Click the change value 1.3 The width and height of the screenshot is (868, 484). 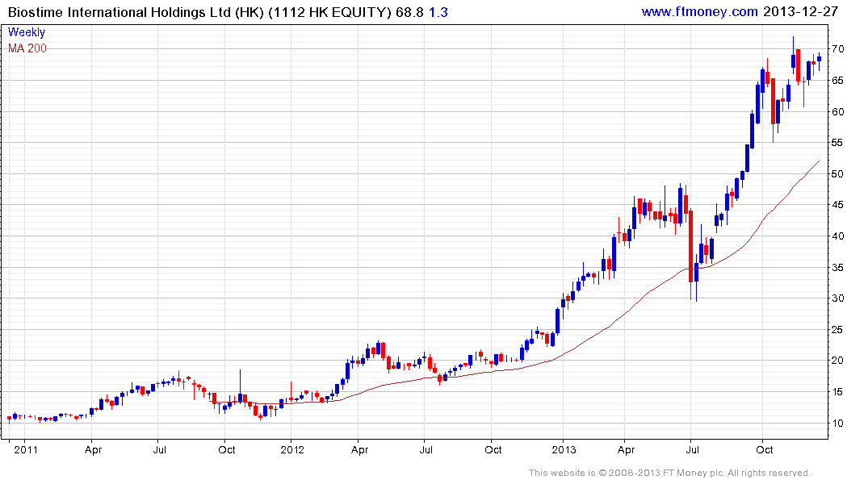point(438,12)
